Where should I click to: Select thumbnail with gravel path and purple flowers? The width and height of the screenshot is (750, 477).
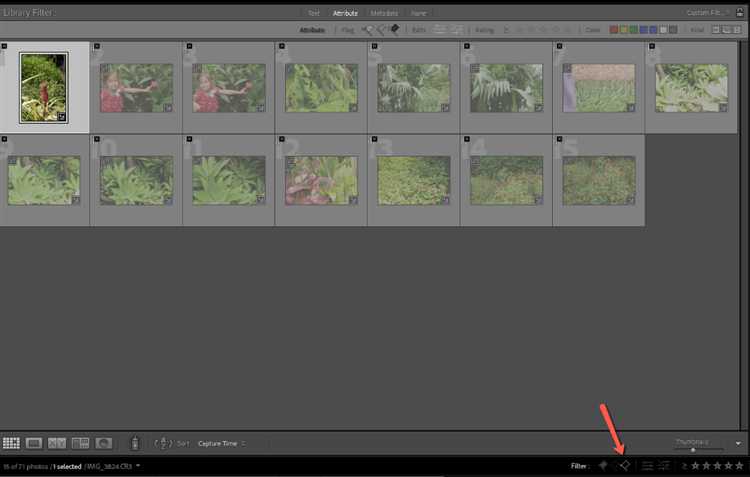599,88
